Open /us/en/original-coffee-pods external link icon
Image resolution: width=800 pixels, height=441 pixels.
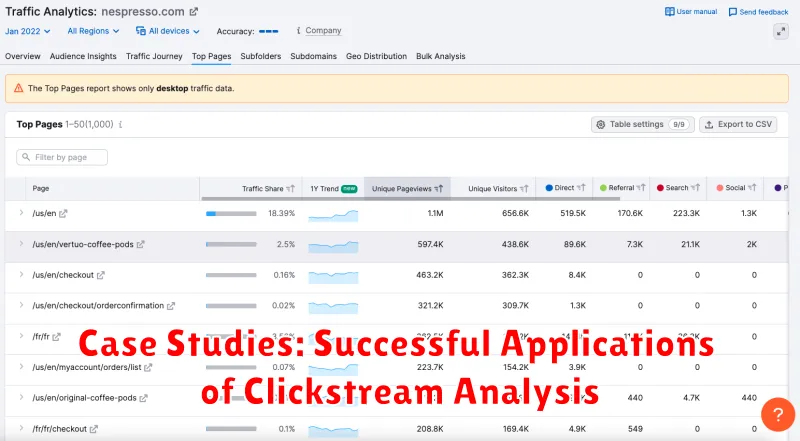tap(143, 398)
